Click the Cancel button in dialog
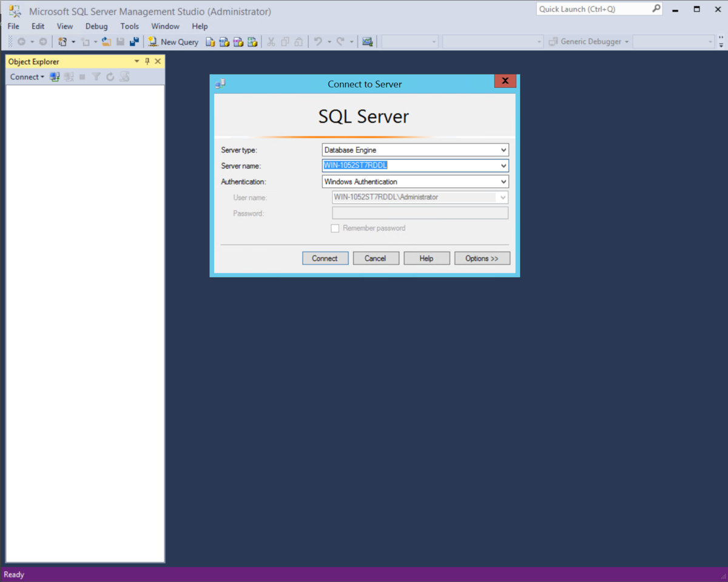The image size is (728, 582). click(x=376, y=258)
